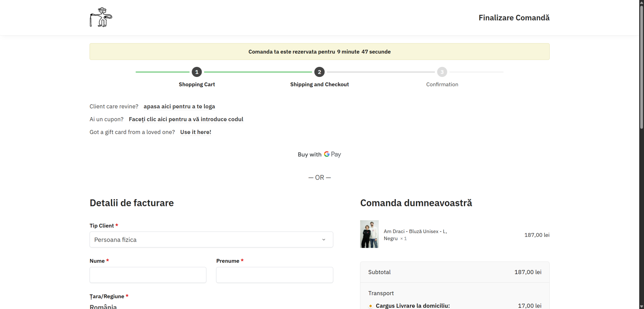Click the scrollbar down arrow
Viewport: 644px width, 309px height.
[x=641, y=306]
